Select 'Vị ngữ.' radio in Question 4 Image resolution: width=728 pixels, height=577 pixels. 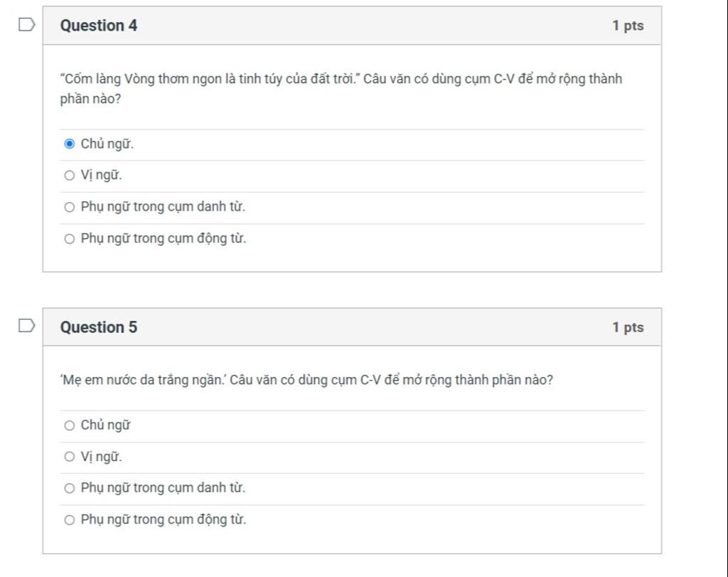pos(69,175)
